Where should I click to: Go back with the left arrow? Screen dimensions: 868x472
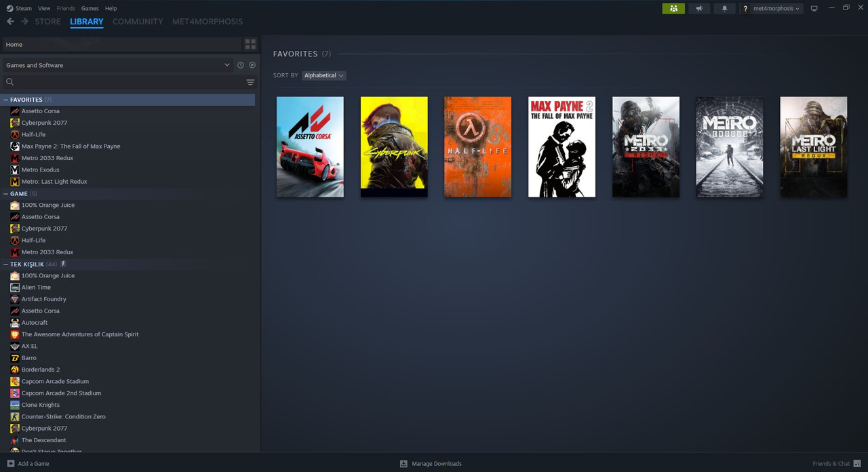tap(10, 22)
